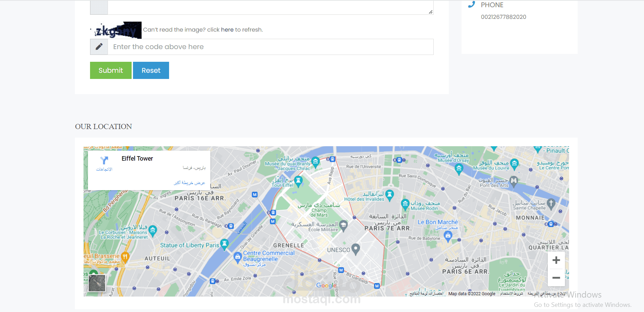Viewport: 644px width, 312px height.
Task: Click the Musée Rodin marker icon
Action: pyautogui.click(x=405, y=204)
